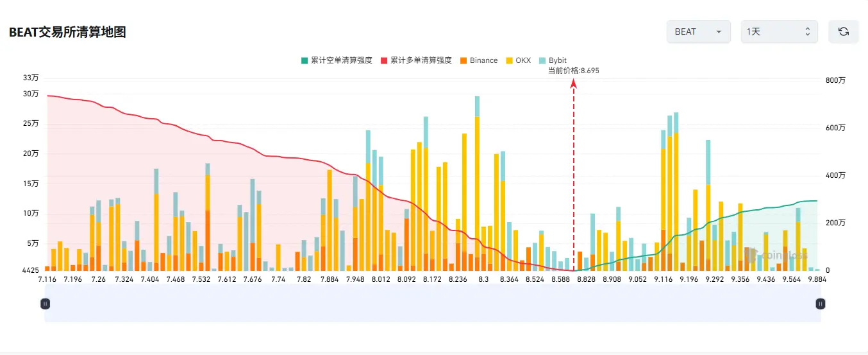
Task: Click the tallest bar above 8.3
Action: [477, 183]
